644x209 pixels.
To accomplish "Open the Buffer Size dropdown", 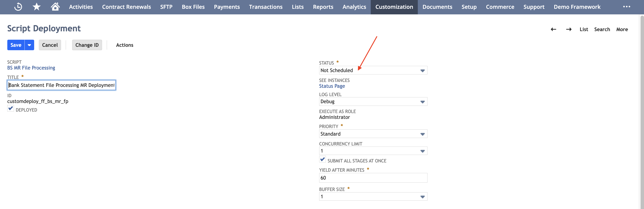I will pyautogui.click(x=373, y=197).
